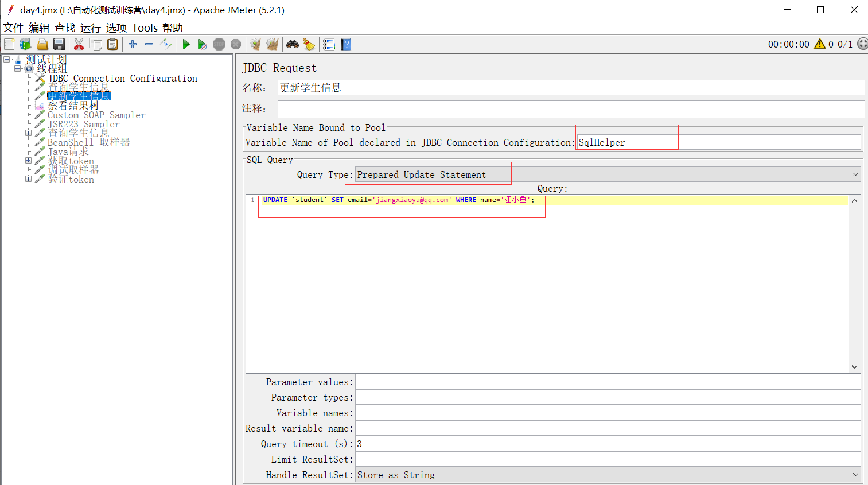Viewport: 868px width, 485px height.
Task: Start test with no pauses icon
Action: pos(202,44)
